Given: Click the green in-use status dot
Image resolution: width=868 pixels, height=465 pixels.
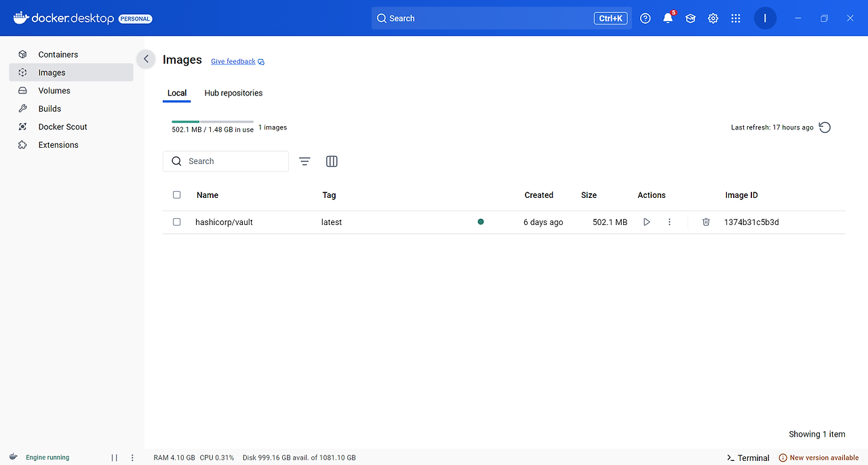Looking at the screenshot, I should pyautogui.click(x=481, y=222).
